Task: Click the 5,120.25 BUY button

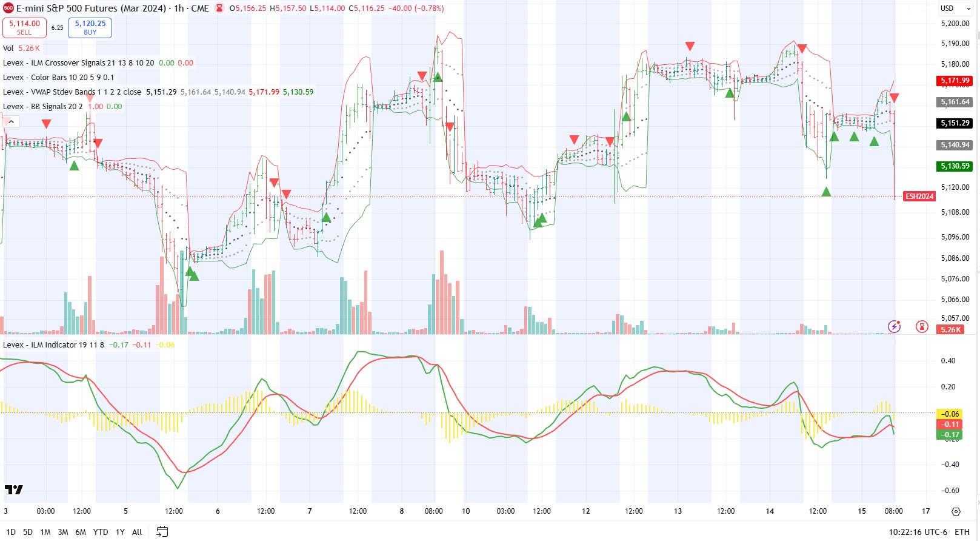Action: [x=90, y=27]
